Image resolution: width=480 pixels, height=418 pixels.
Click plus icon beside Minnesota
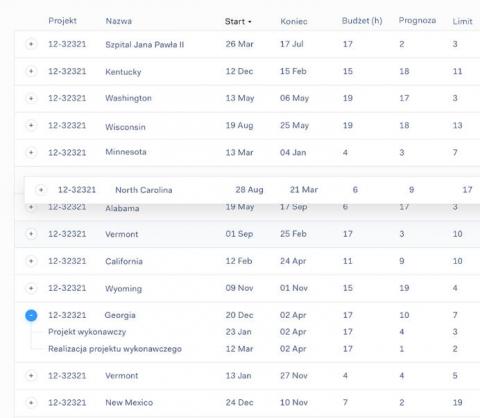coord(31,152)
